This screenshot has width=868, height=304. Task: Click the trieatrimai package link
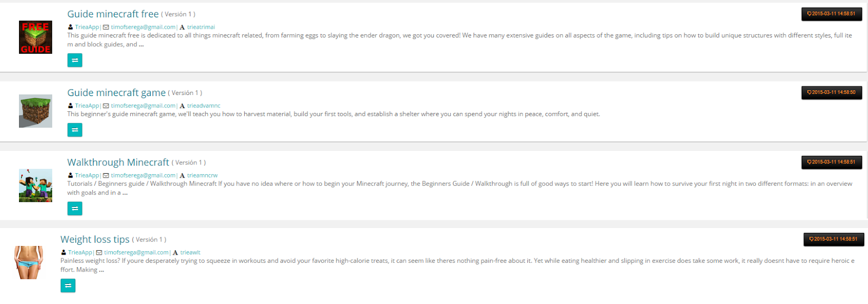pyautogui.click(x=201, y=27)
